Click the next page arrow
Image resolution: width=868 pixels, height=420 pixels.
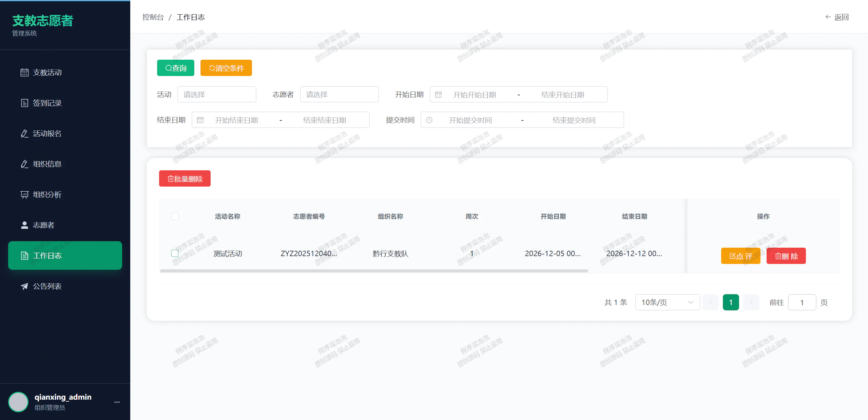[x=751, y=302]
